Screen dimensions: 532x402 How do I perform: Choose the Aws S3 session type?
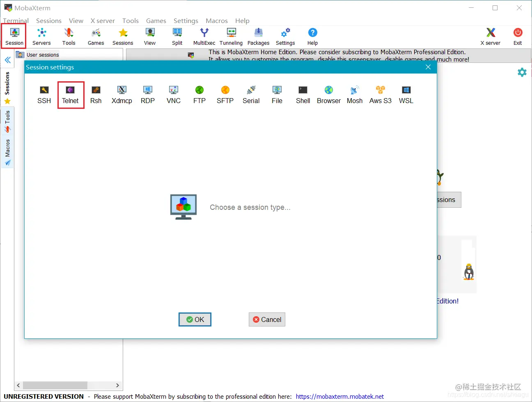pyautogui.click(x=381, y=95)
